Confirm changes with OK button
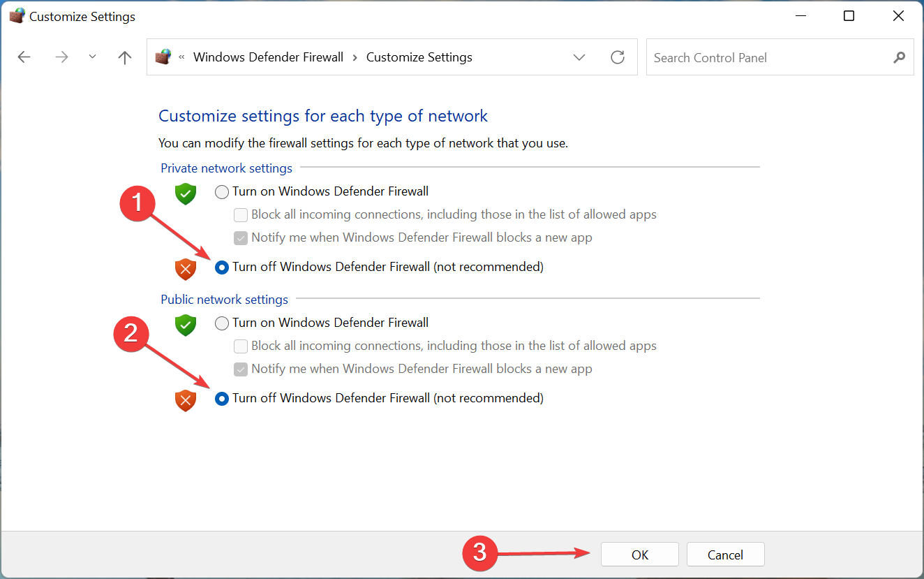This screenshot has width=924, height=579. click(x=640, y=555)
